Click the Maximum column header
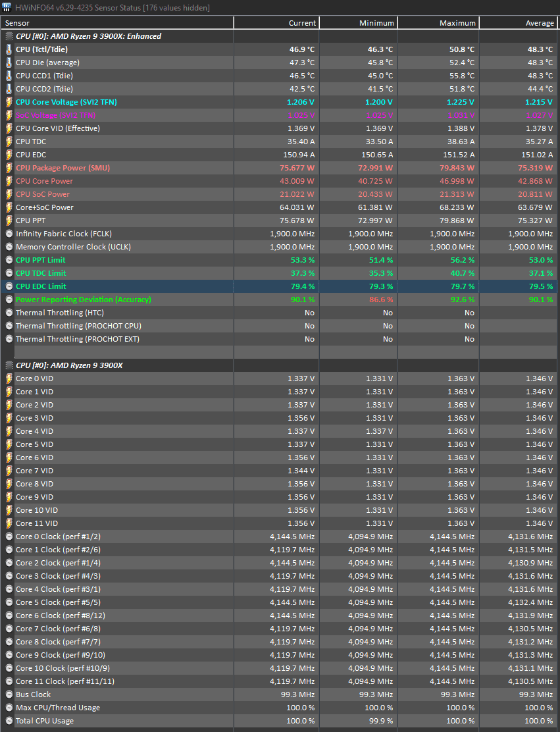560x732 pixels. (438, 23)
